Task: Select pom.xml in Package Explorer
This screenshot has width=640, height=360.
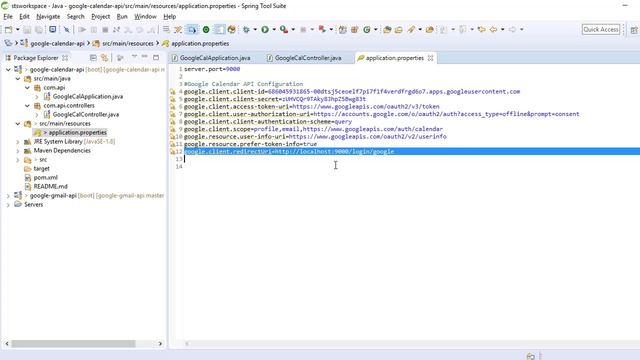Action: point(45,178)
